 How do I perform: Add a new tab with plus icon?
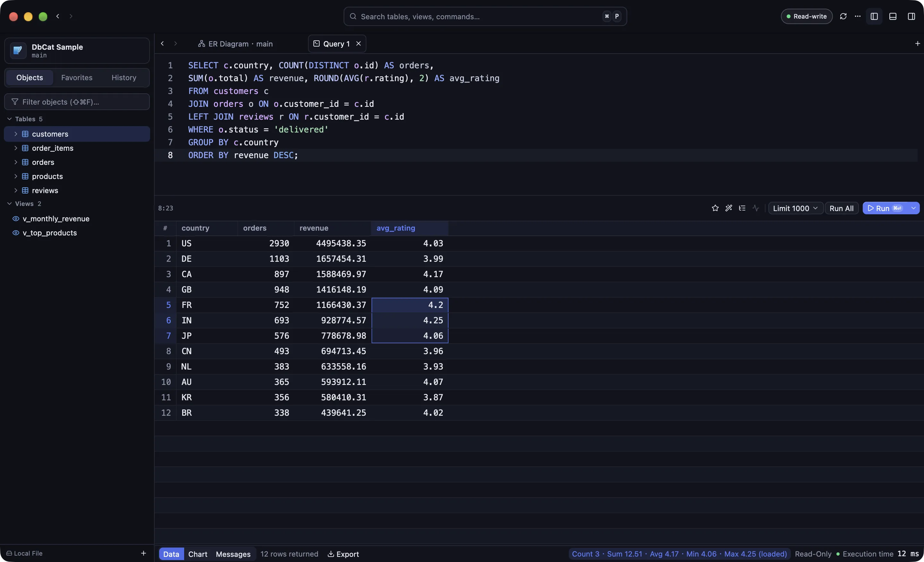[917, 44]
